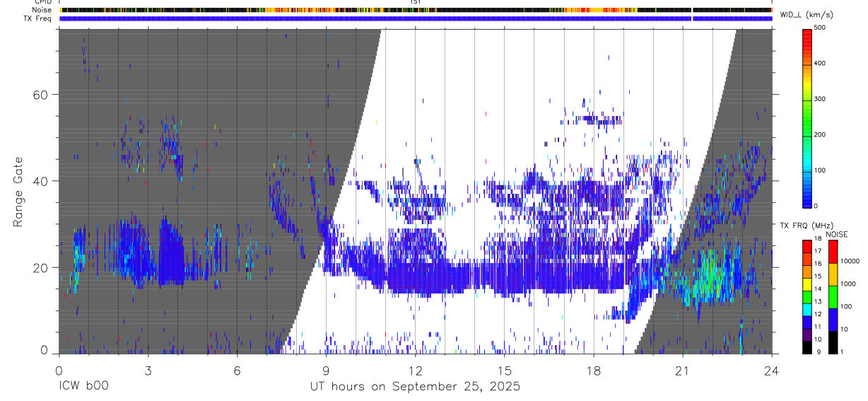Click x-axis tick label 18

594,370
